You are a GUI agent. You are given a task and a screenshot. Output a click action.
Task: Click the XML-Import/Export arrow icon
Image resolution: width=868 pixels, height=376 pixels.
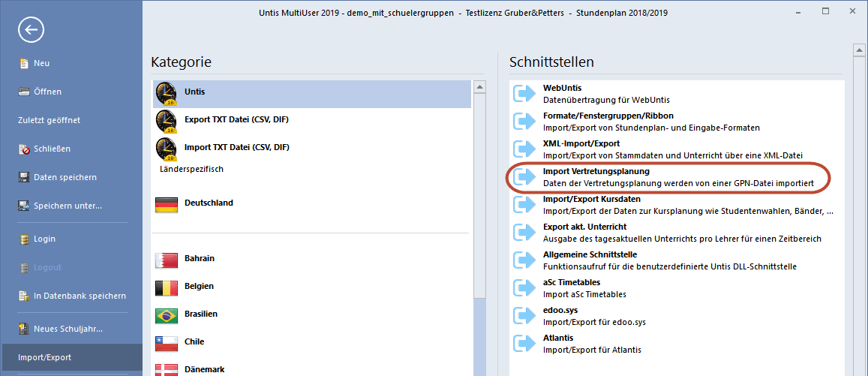coord(525,149)
